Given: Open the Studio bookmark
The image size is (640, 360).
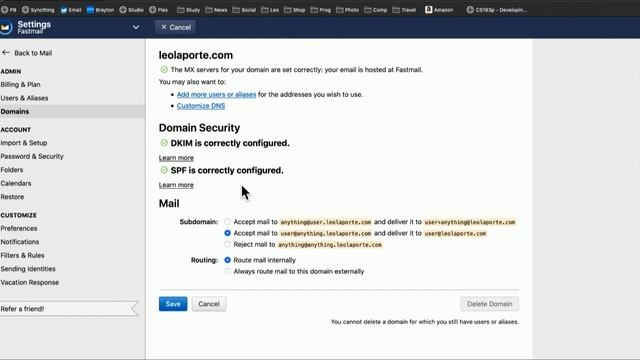Looking at the screenshot, I should click(131, 10).
